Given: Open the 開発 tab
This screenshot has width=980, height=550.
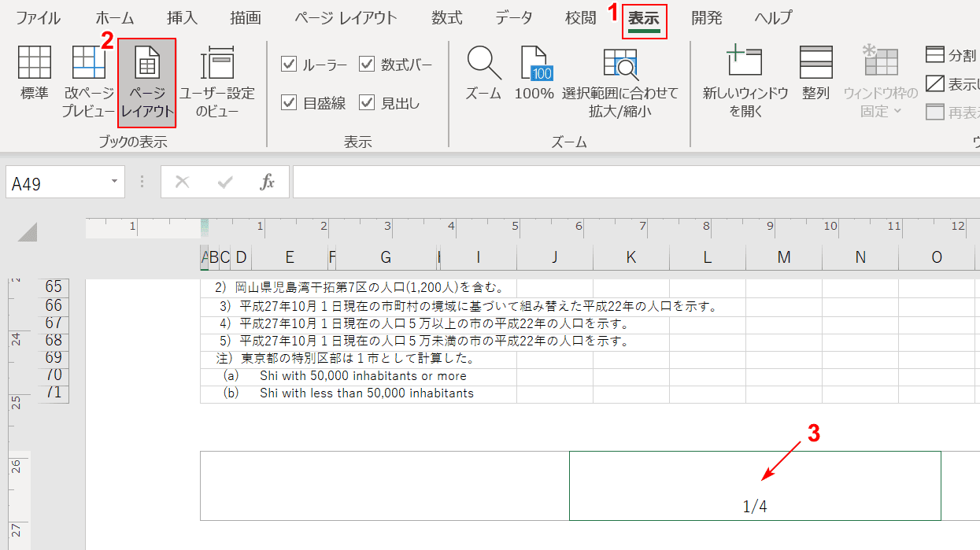Looking at the screenshot, I should click(x=707, y=18).
